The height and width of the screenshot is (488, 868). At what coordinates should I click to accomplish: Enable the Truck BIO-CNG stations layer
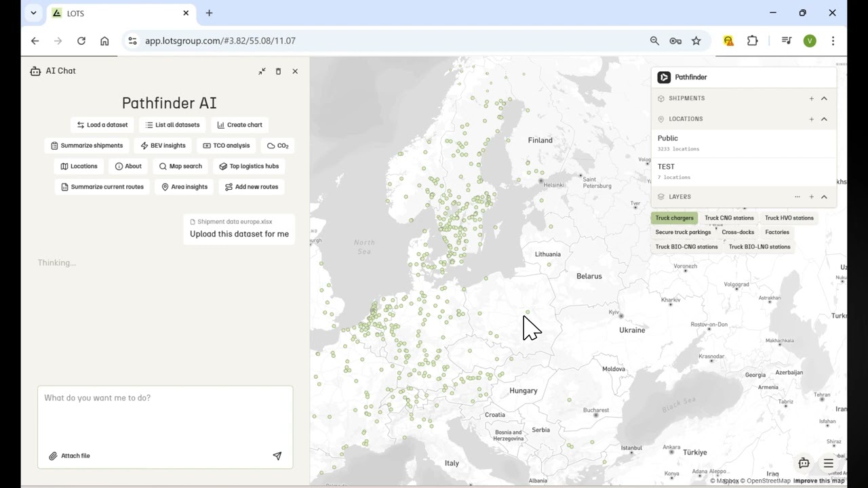tap(686, 247)
